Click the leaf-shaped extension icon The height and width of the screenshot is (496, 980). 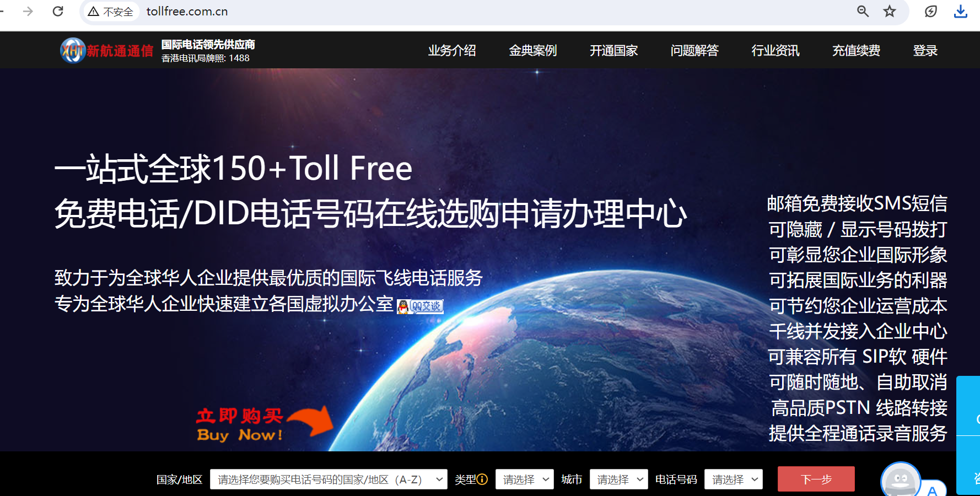931,11
